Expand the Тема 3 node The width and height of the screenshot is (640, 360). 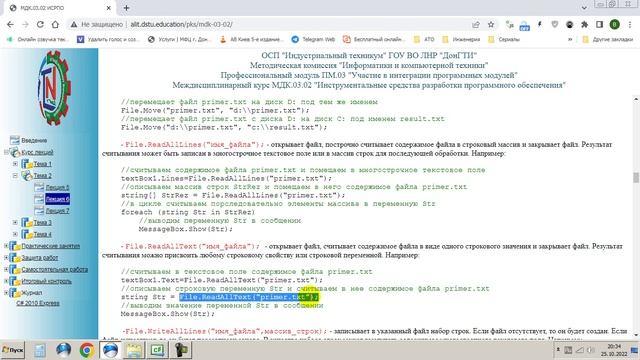16,223
